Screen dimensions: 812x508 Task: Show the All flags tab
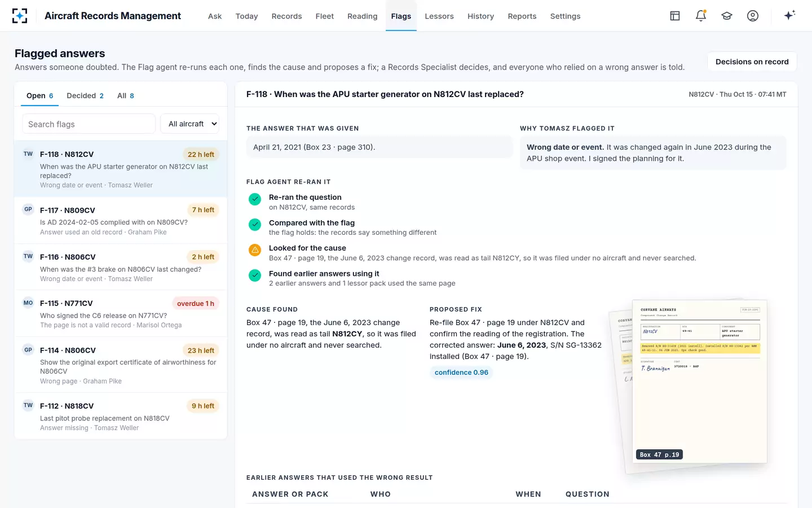click(126, 96)
